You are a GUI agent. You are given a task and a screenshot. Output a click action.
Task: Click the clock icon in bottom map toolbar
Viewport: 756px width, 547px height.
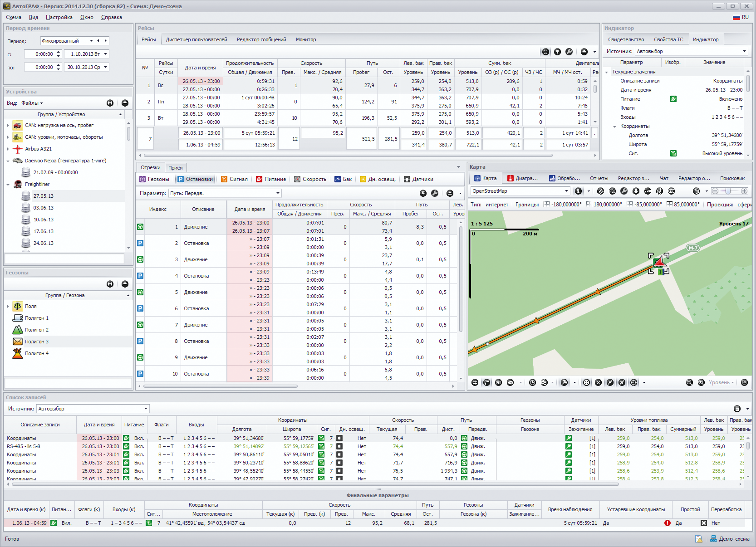click(532, 382)
